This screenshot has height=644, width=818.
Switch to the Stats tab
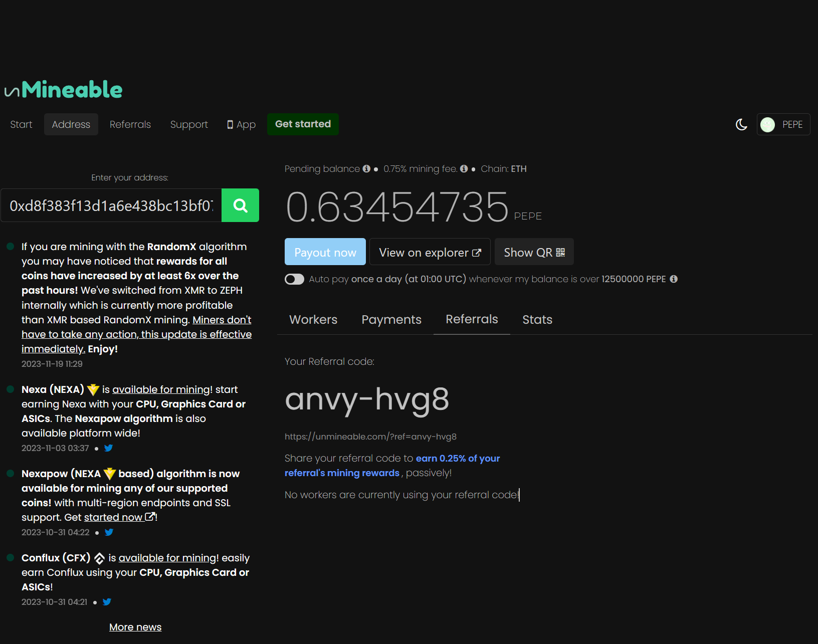point(537,320)
